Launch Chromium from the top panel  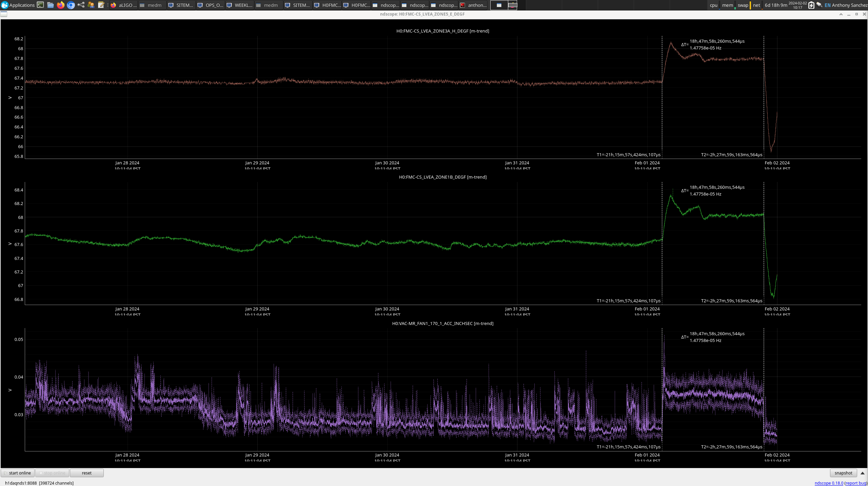[x=71, y=5]
